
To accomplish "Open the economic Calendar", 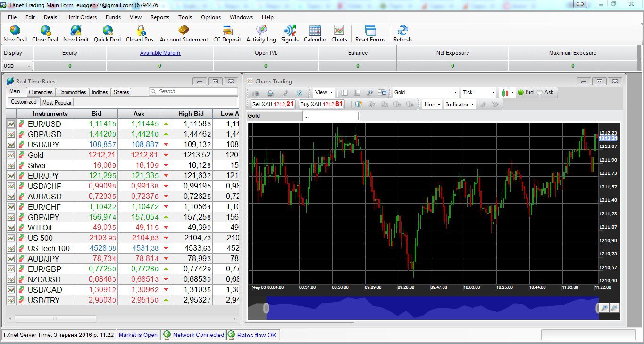I will (315, 34).
